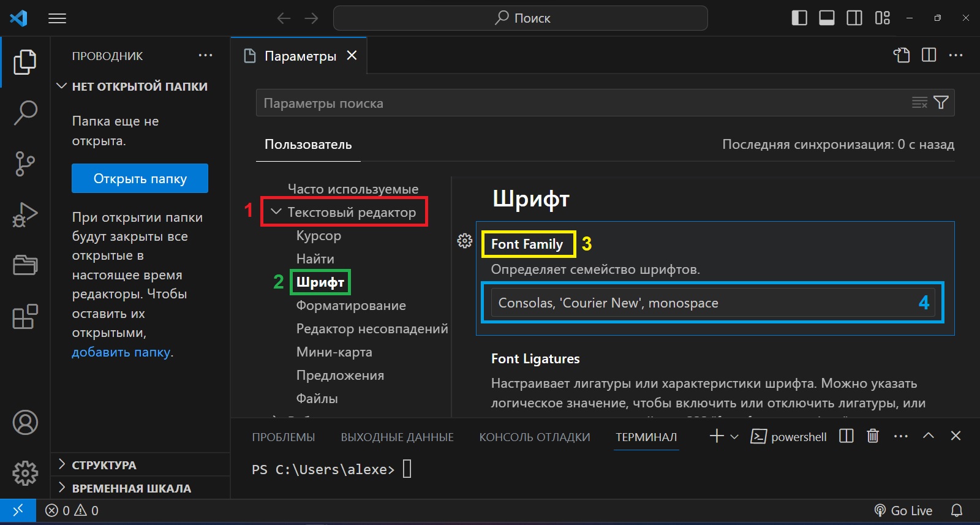Open settings JSON file icon
980x525 pixels.
coord(902,55)
